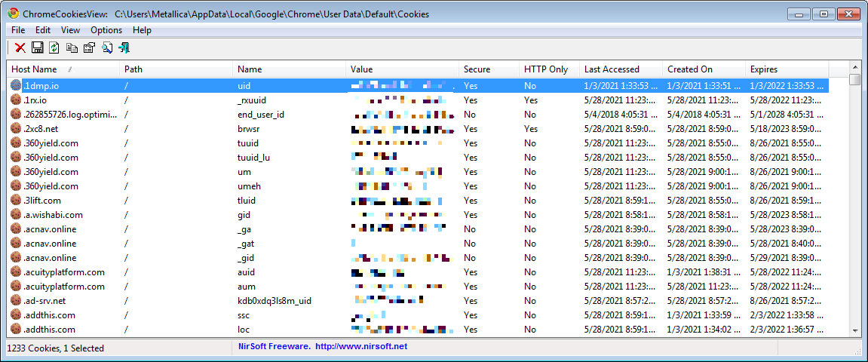Sort by the Value column header
Viewport: 868px width, 362px height.
402,69
